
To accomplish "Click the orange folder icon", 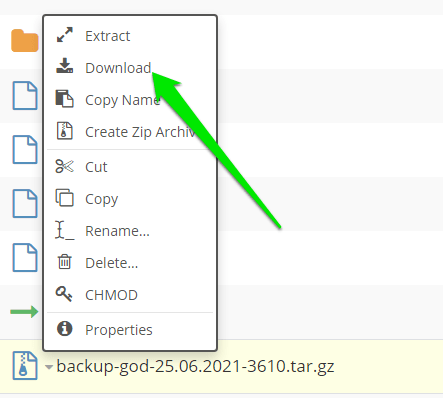I will click(x=25, y=41).
